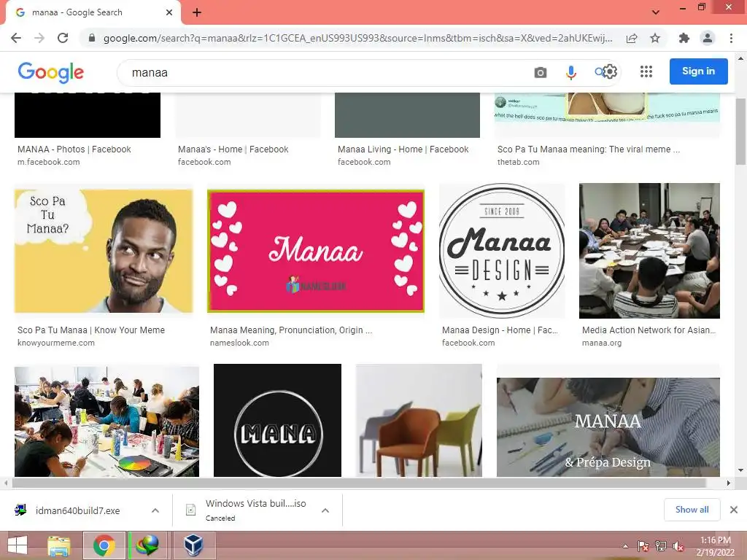Show hidden tray icons arrow
This screenshot has width=747, height=560.
pyautogui.click(x=625, y=546)
